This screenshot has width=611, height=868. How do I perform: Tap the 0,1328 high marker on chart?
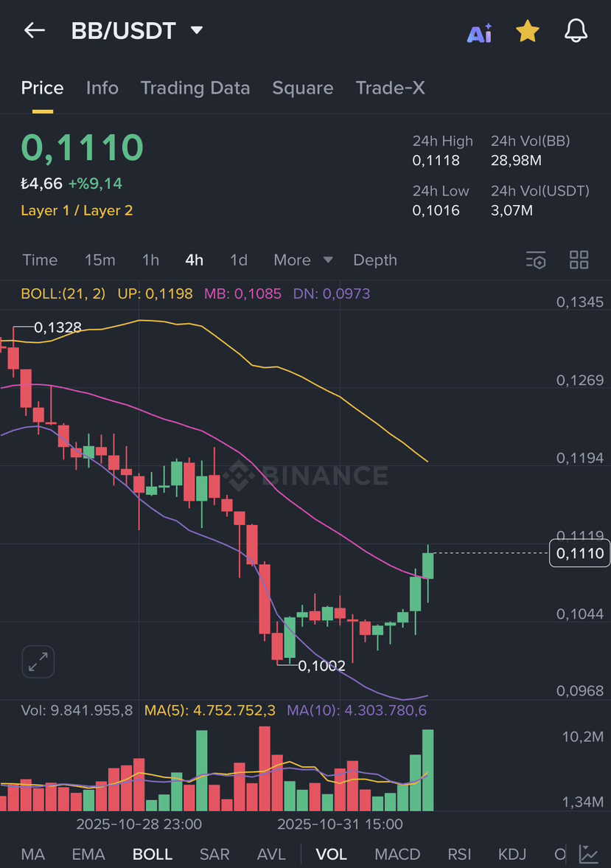click(57, 327)
